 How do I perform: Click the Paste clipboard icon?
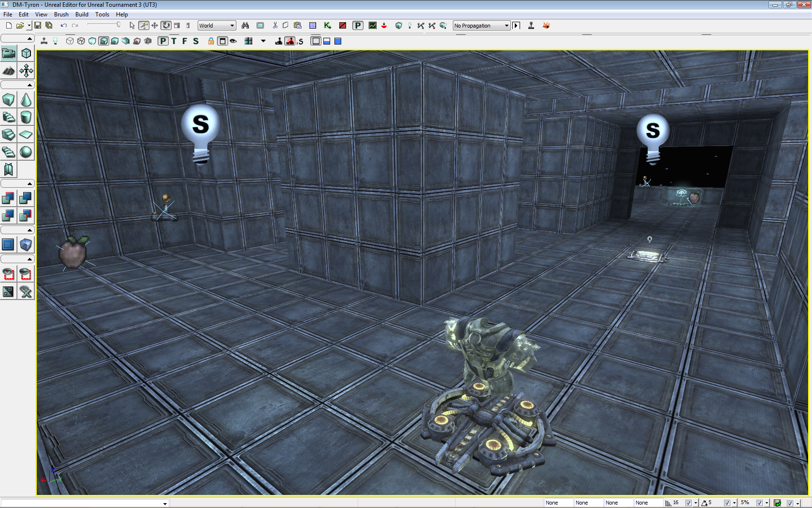(298, 26)
